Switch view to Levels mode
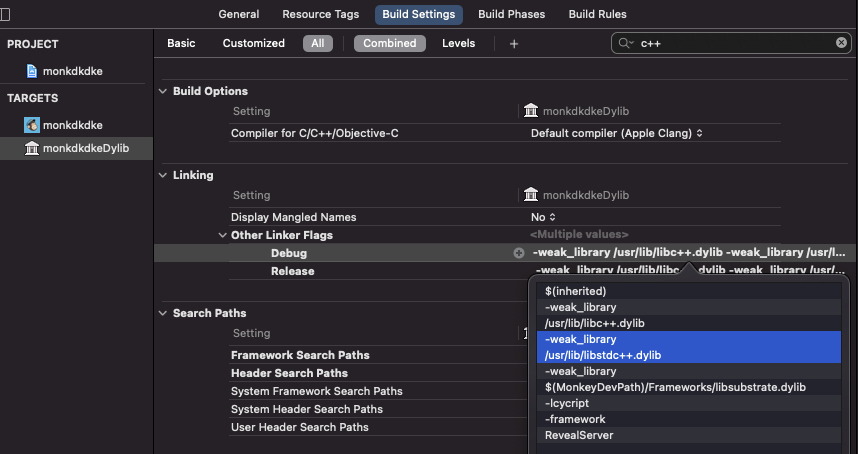858x454 pixels. pyautogui.click(x=459, y=44)
